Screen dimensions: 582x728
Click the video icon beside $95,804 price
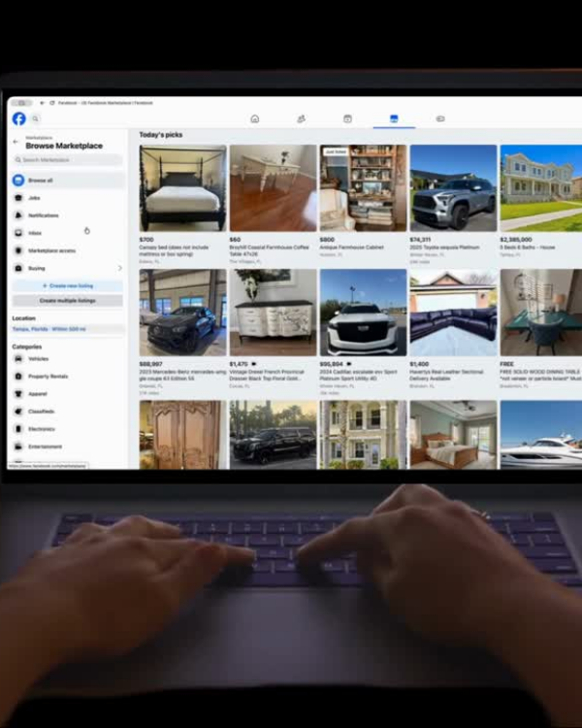349,364
